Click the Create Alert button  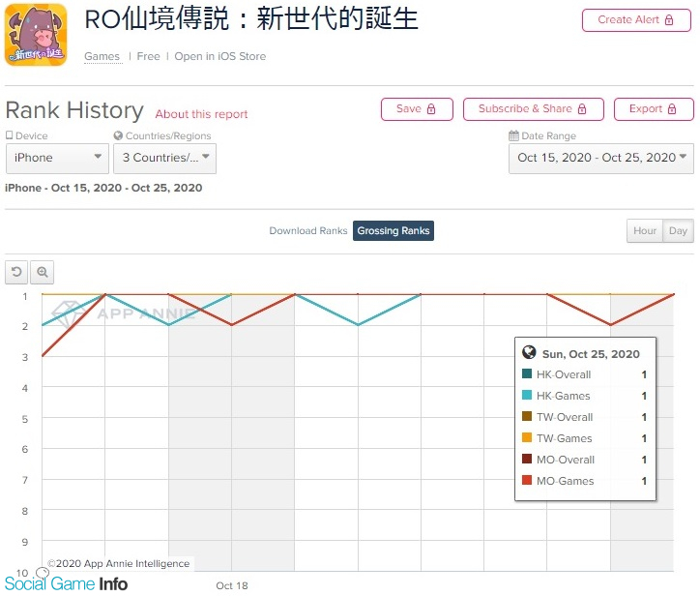pos(636,20)
